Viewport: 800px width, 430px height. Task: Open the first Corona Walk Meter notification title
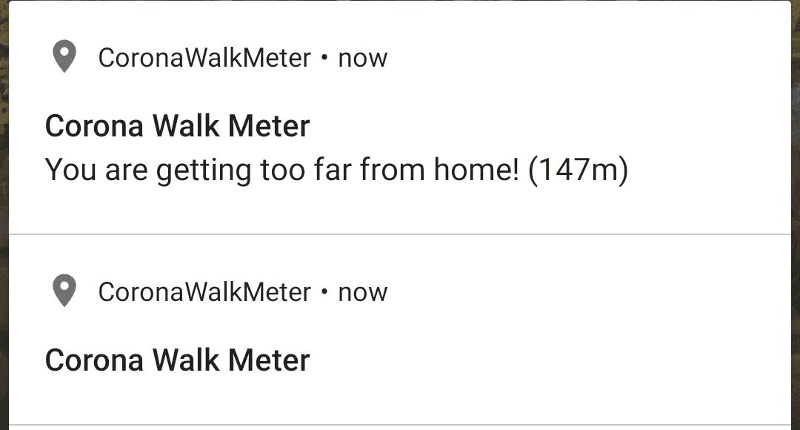[x=178, y=125]
